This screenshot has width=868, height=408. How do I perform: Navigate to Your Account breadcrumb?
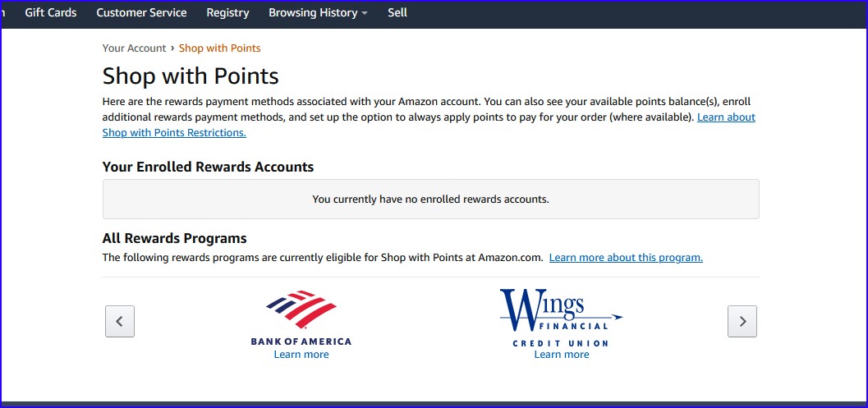coord(134,48)
